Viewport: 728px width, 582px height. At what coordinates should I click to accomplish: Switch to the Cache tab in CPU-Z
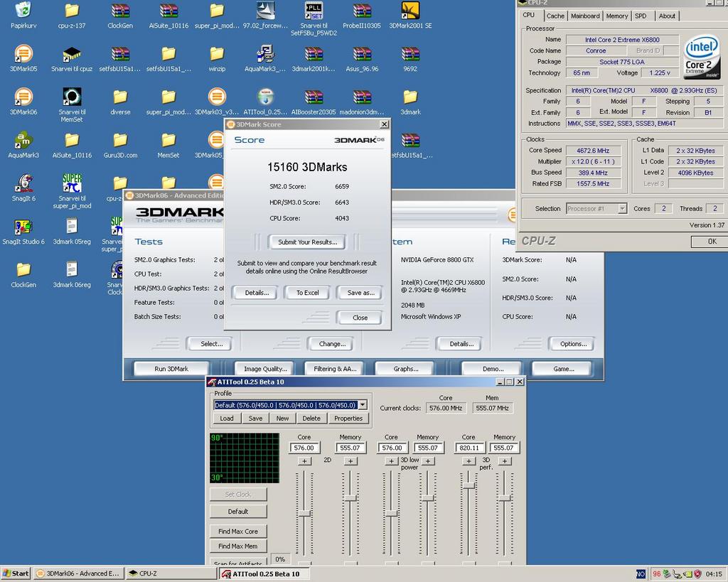tap(555, 16)
